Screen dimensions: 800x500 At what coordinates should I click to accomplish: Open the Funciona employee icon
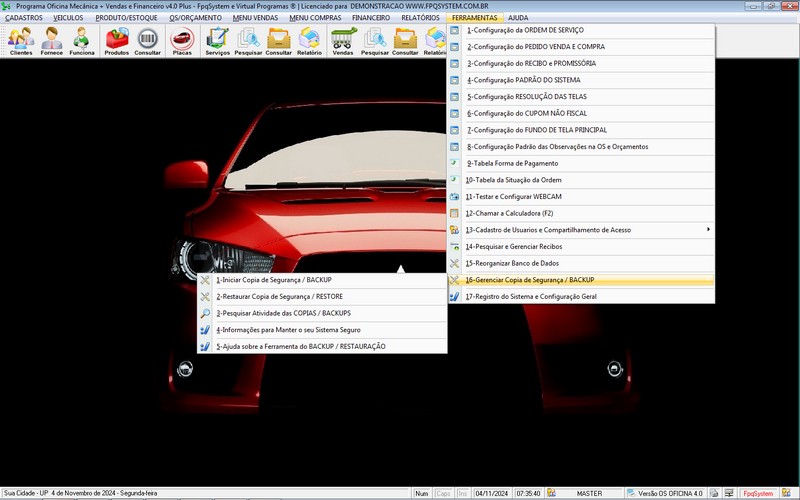[82, 40]
